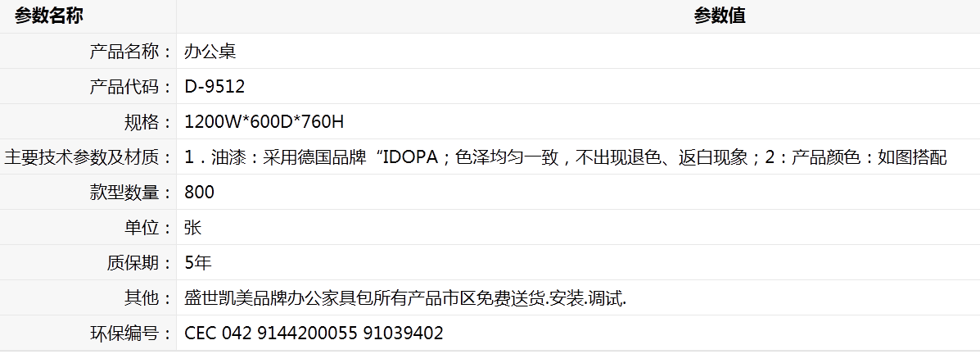Select the 主要技术参数及材质 label
The height and width of the screenshot is (363, 980).
click(88, 157)
